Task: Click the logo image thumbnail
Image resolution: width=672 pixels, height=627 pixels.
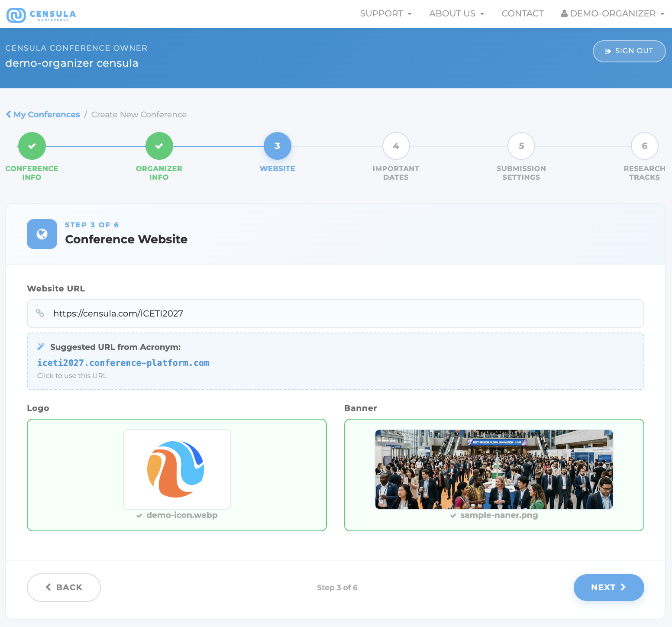Action: click(177, 469)
